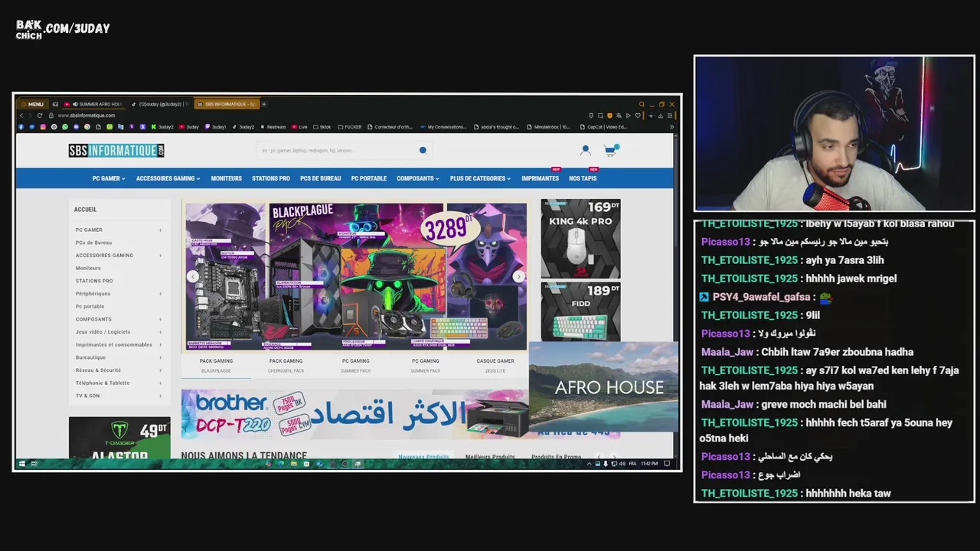Click the AFRO HOUSE video popup

click(x=603, y=386)
